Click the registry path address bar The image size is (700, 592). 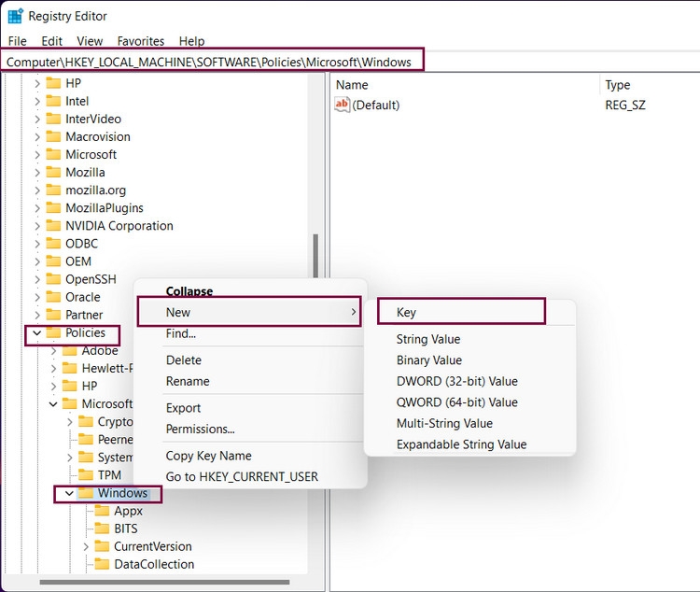click(x=350, y=62)
